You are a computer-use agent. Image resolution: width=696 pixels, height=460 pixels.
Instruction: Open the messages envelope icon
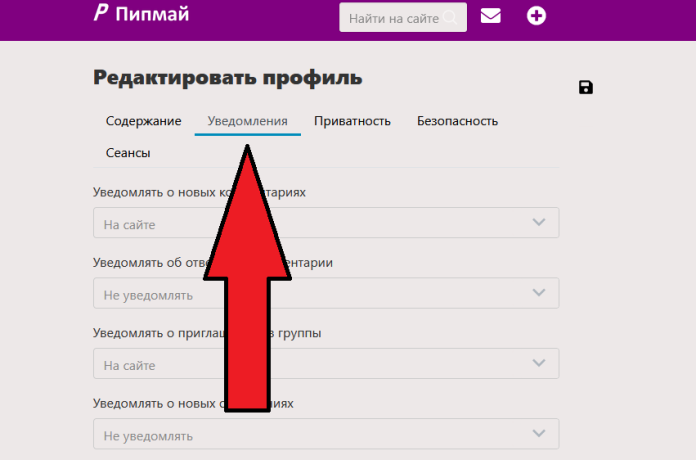[490, 16]
